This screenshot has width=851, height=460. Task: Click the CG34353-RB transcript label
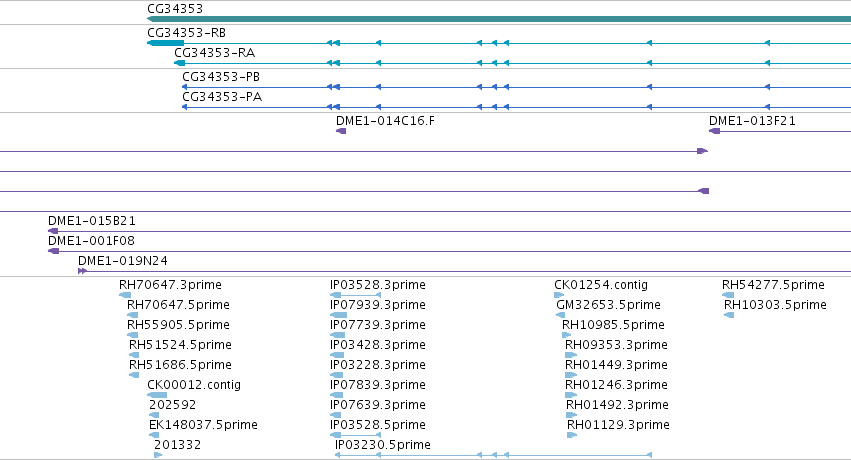(x=186, y=33)
